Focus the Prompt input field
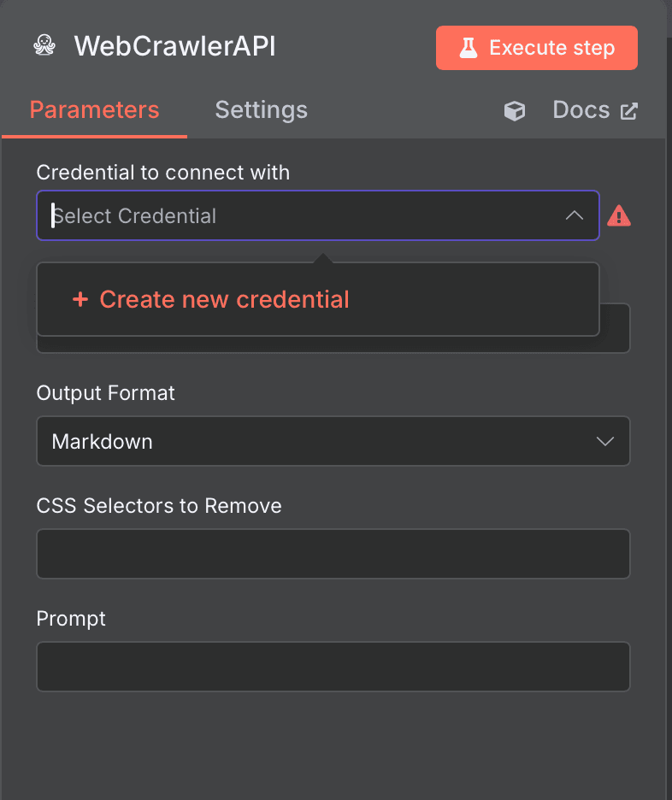This screenshot has height=800, width=672. 333,667
